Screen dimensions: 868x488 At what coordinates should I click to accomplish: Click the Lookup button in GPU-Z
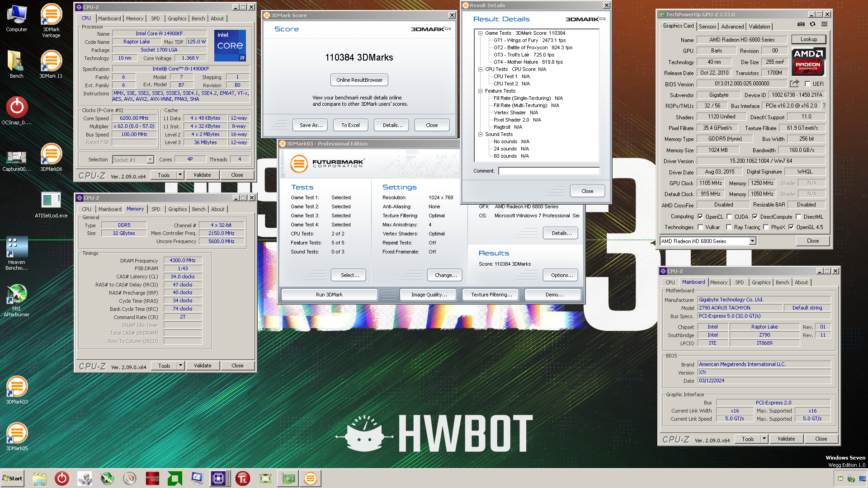coord(808,39)
